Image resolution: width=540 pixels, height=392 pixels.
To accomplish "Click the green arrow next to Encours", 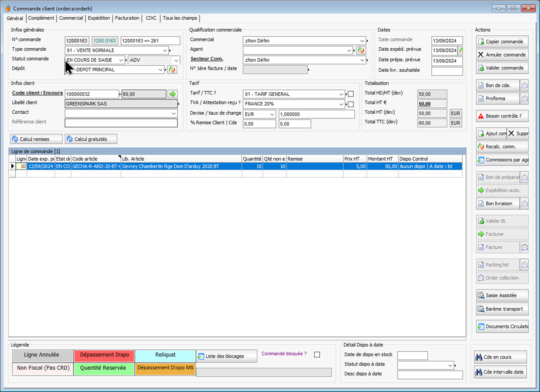I will [173, 94].
